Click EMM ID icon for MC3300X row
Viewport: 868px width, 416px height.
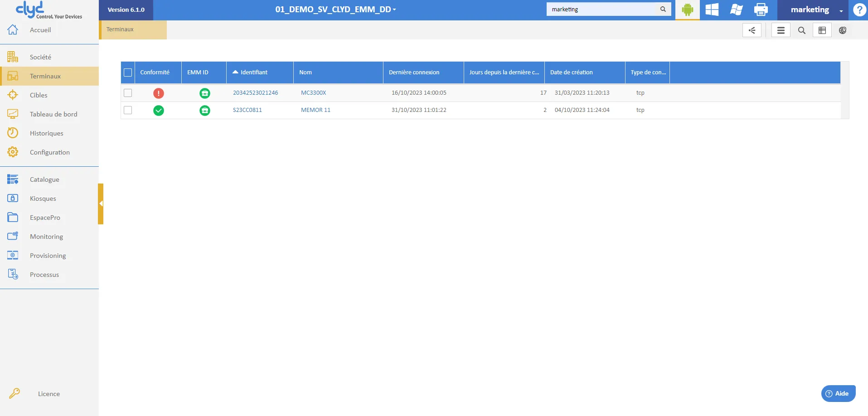[205, 93]
